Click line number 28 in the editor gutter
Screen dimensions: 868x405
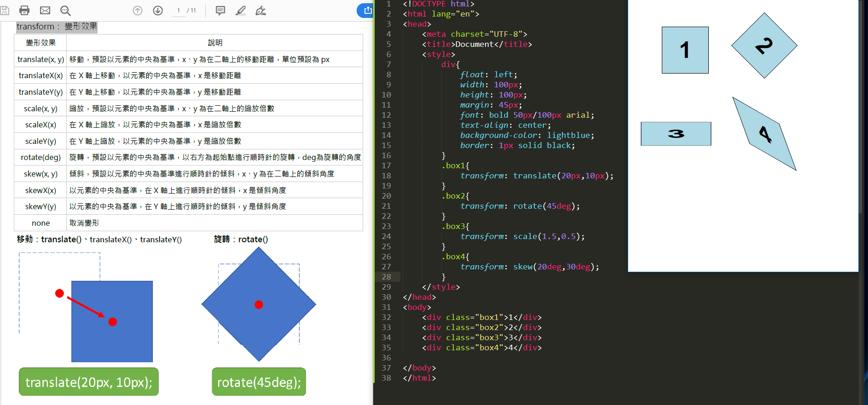tap(386, 277)
